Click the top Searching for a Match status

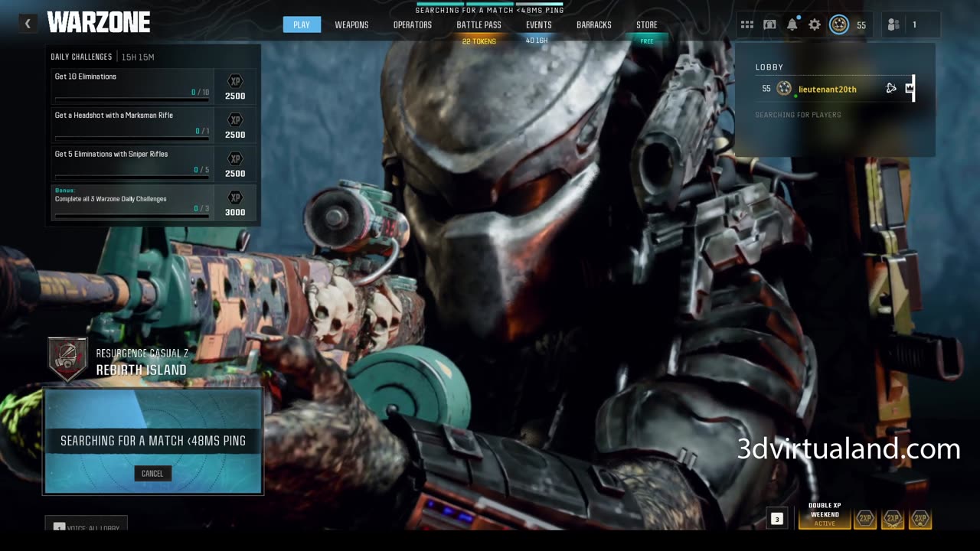click(489, 10)
